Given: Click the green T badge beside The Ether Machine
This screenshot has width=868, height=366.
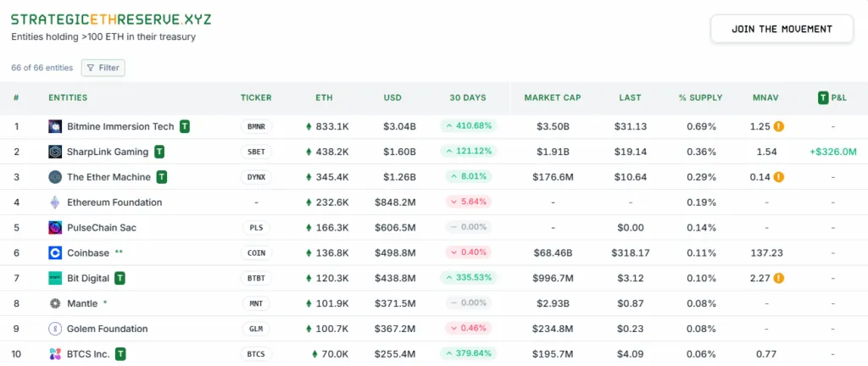Looking at the screenshot, I should coord(162,177).
